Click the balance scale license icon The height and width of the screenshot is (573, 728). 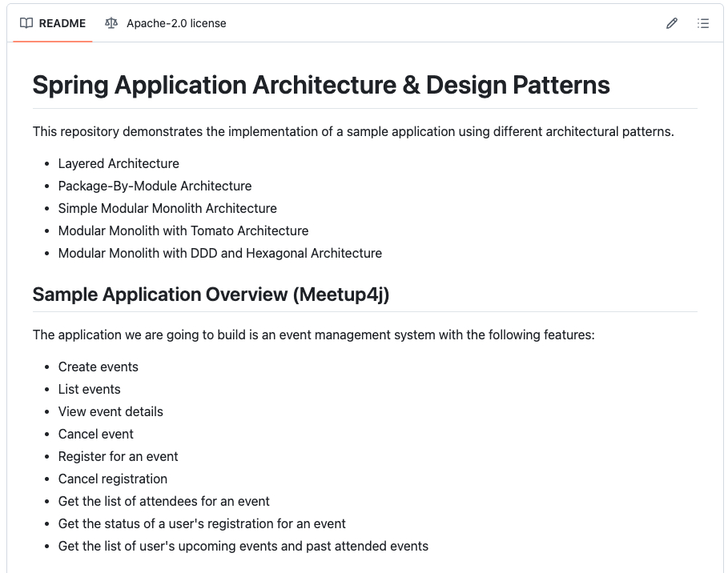pyautogui.click(x=111, y=23)
